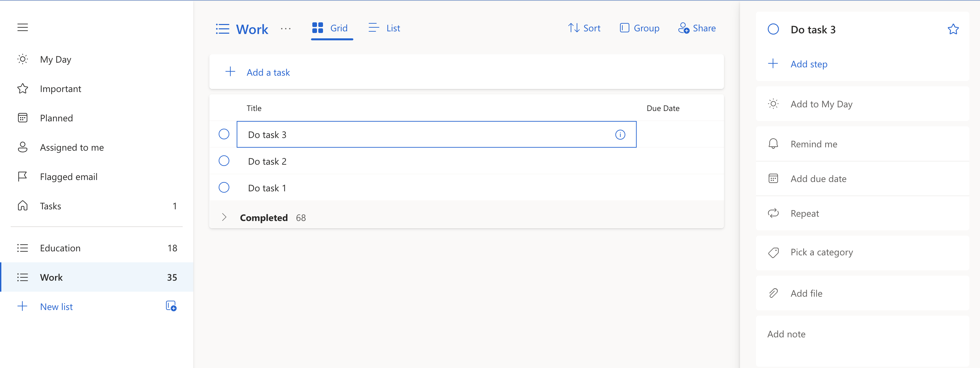
Task: Star Do task 3 as important
Action: tap(953, 29)
